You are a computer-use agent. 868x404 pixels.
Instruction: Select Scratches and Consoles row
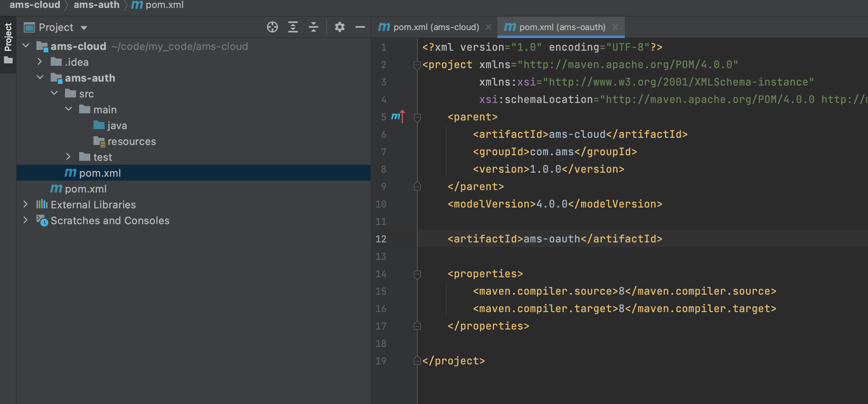(194, 221)
